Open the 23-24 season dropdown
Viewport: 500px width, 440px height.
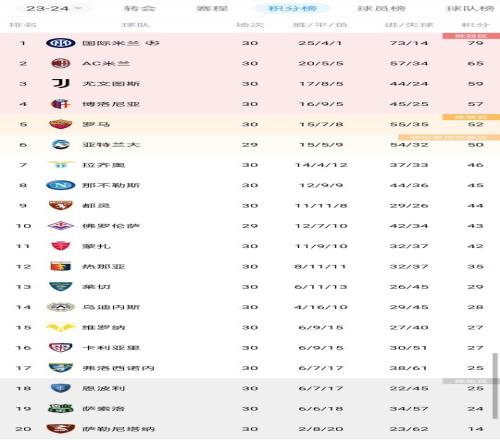54,8
